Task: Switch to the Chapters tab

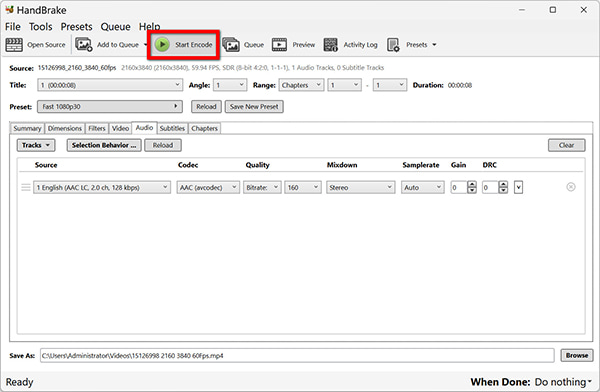Action: [x=204, y=128]
